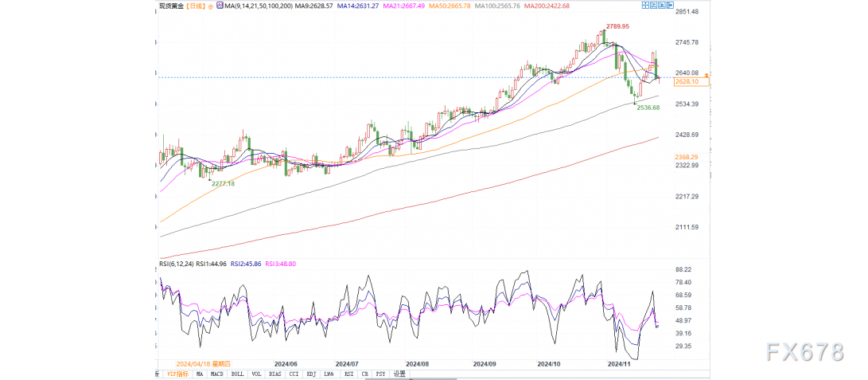
Task: Click the orange arrow marker above 2628.10
Action: [x=706, y=74]
